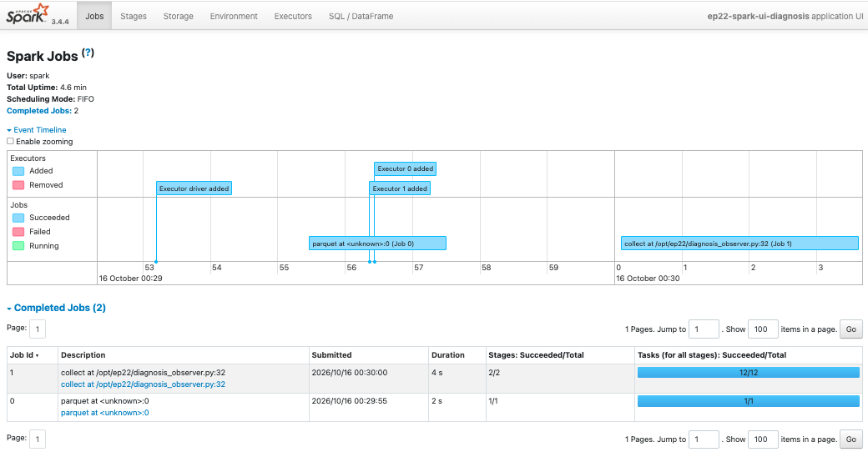
Task: Click page 1 in the bottom pagination
Action: (37, 439)
